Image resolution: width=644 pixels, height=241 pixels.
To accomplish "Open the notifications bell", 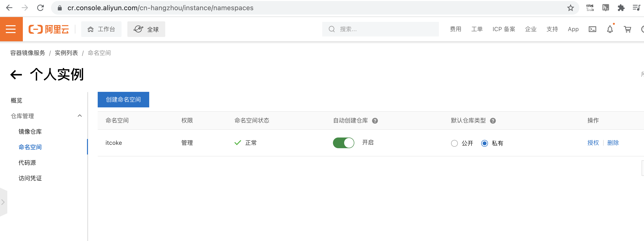I will tap(610, 29).
